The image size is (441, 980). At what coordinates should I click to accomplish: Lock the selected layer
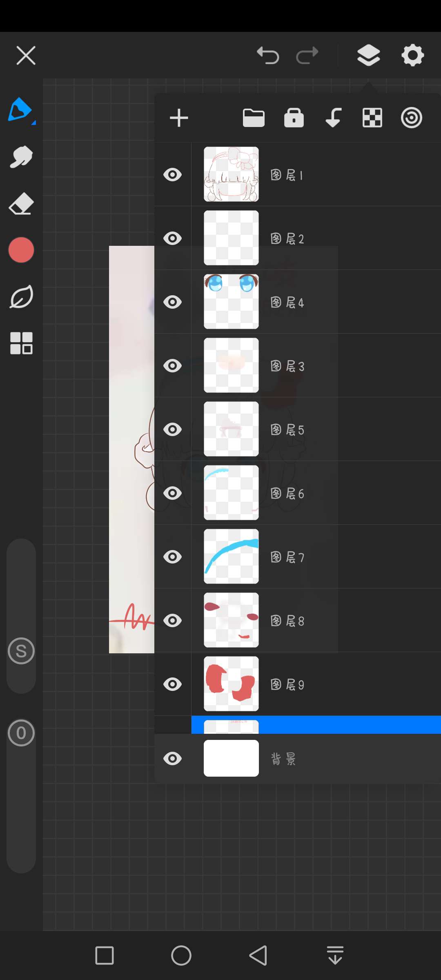click(294, 118)
